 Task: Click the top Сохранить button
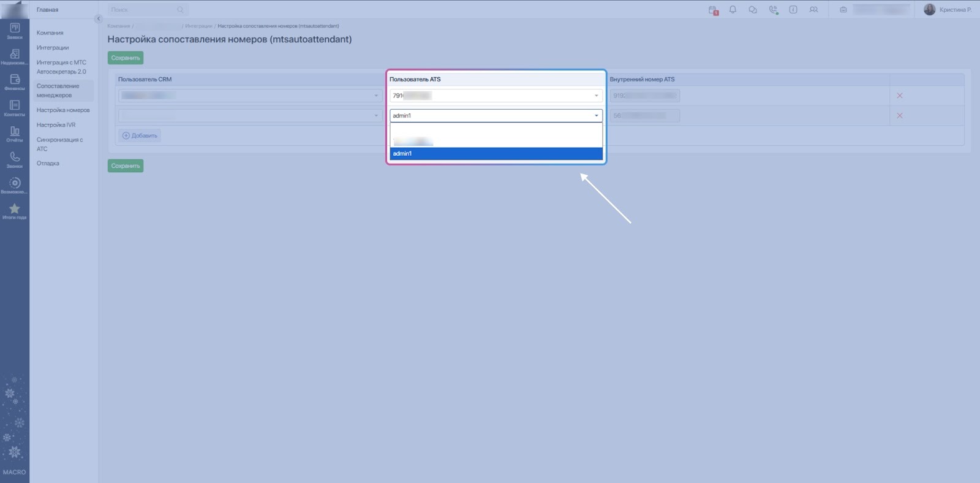coord(126,58)
